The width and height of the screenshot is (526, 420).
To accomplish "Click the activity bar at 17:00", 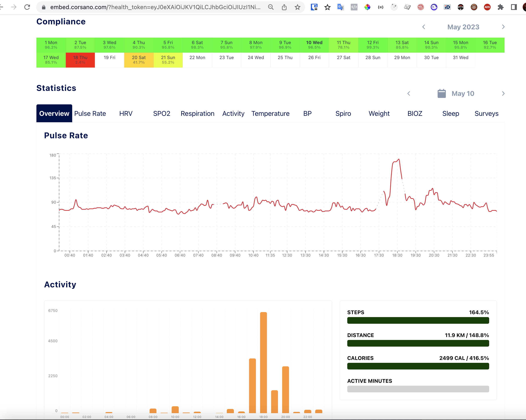I will (253, 386).
